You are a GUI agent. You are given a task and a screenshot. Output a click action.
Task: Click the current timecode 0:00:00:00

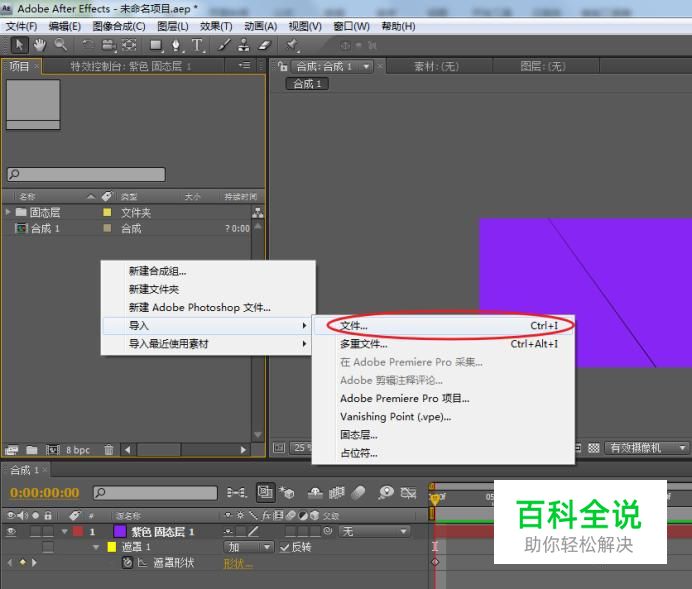[45, 492]
